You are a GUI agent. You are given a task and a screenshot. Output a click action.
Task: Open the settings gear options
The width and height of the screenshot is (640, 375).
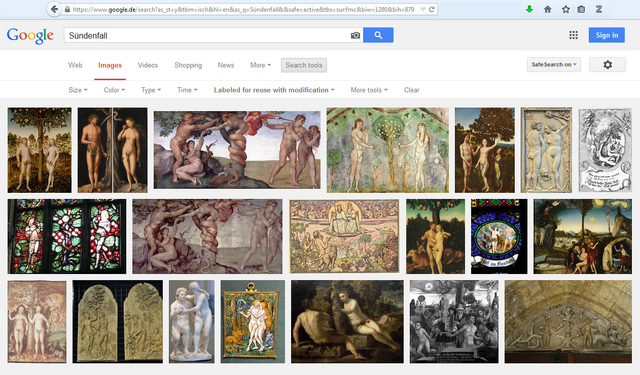click(607, 64)
